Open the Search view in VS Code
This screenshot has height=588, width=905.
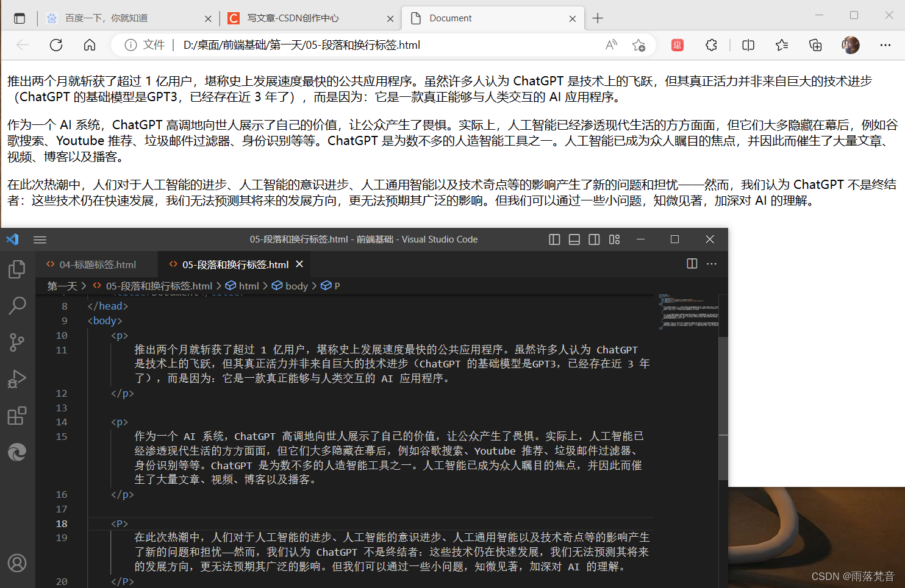pos(17,305)
